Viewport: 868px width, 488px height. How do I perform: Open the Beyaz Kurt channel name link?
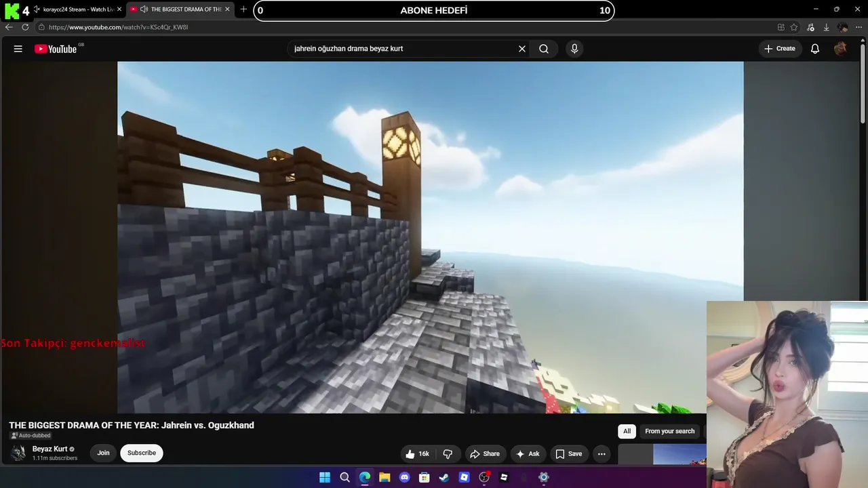tap(50, 449)
